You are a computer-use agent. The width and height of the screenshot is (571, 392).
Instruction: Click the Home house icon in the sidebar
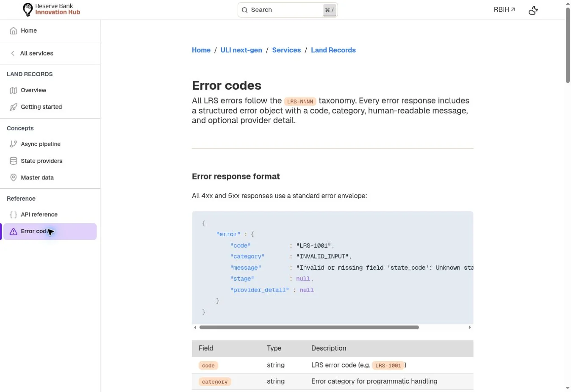click(14, 31)
